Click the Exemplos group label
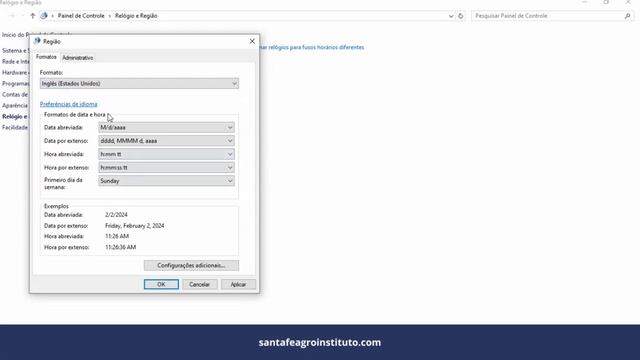The height and width of the screenshot is (360, 640). (x=56, y=206)
